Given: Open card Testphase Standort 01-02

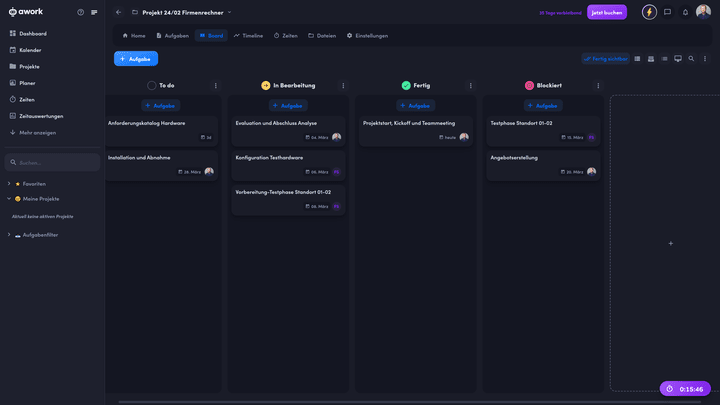Looking at the screenshot, I should click(x=543, y=131).
